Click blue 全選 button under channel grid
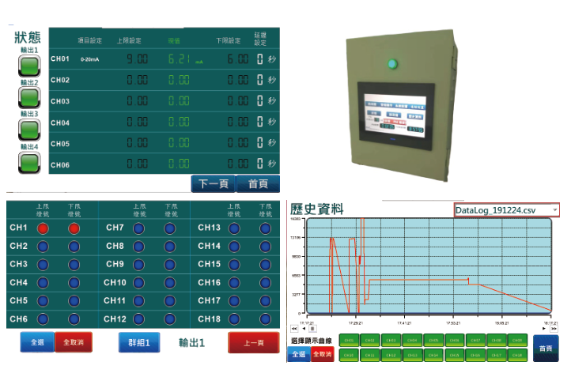Screen dimensions: 571x392 pyautogui.click(x=36, y=342)
